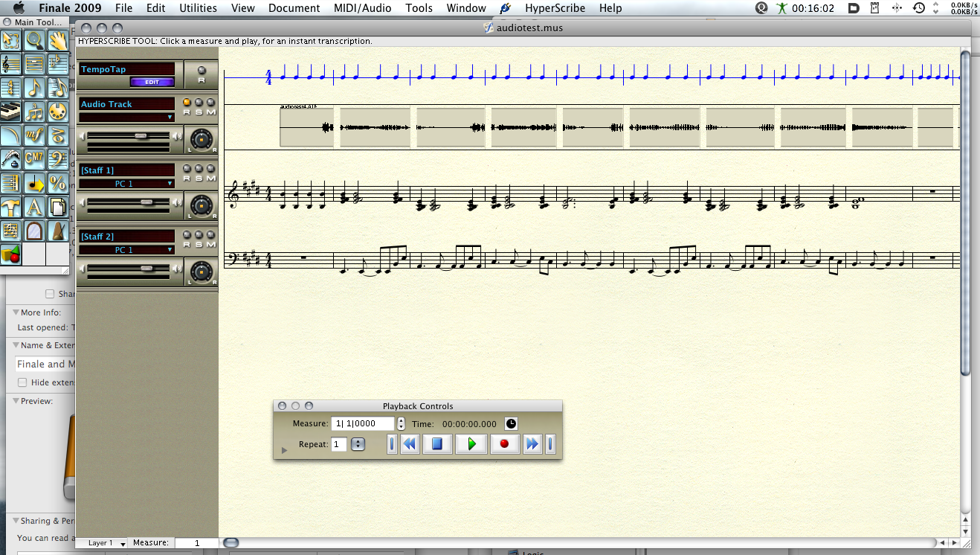
Task: Choose the Hand Grabber tool
Action: pyautogui.click(x=58, y=40)
